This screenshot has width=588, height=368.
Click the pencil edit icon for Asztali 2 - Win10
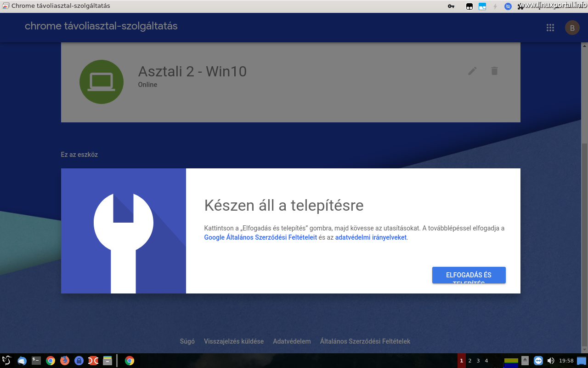472,71
